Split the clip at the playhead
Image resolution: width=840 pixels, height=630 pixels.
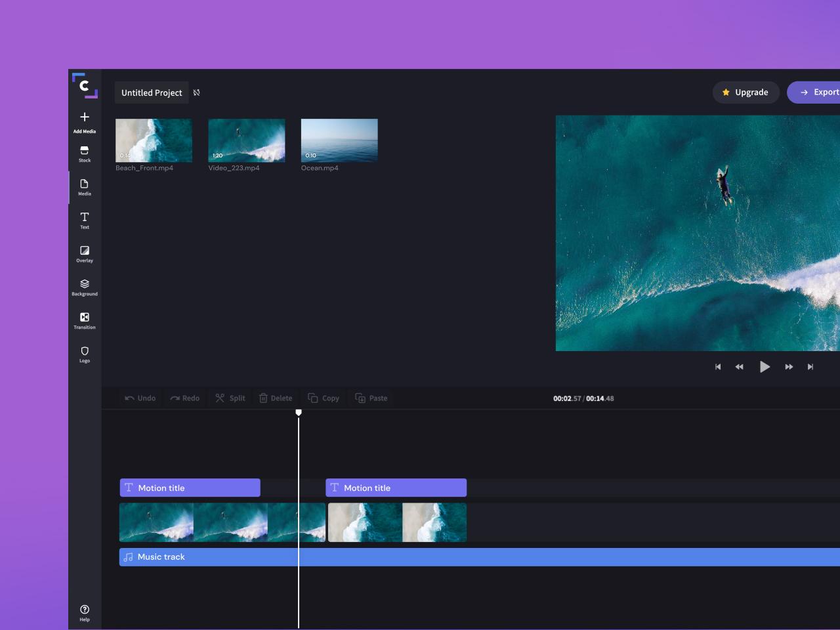(230, 398)
